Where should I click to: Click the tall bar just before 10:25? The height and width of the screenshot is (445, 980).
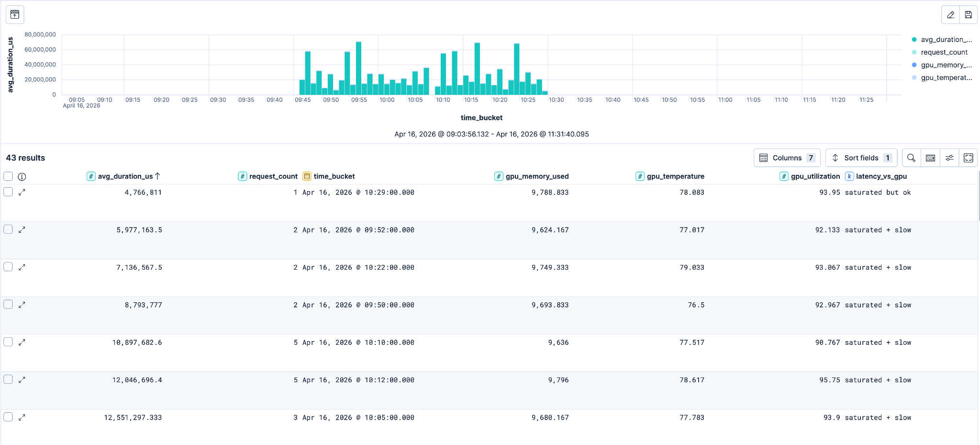coord(517,69)
